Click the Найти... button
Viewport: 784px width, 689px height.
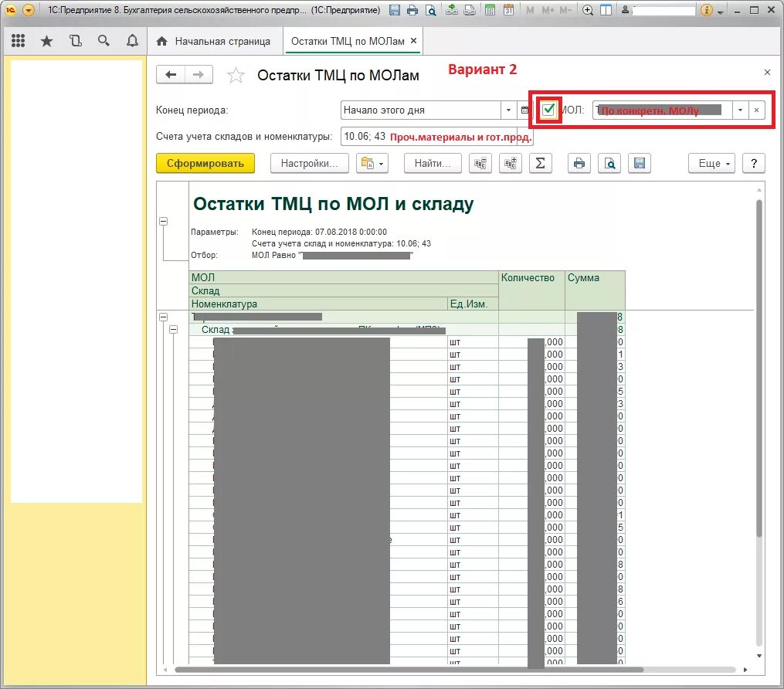(x=433, y=164)
